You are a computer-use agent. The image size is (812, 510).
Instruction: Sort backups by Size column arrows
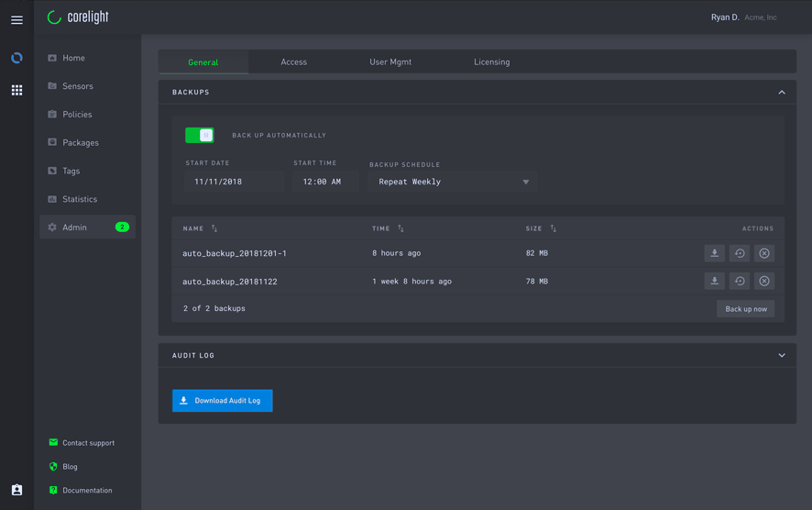(553, 228)
